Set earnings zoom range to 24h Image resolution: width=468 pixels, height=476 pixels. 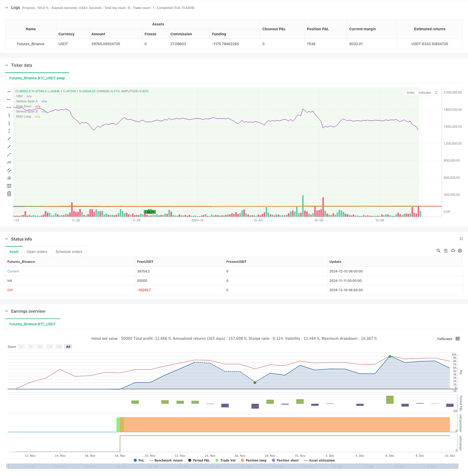(59, 346)
